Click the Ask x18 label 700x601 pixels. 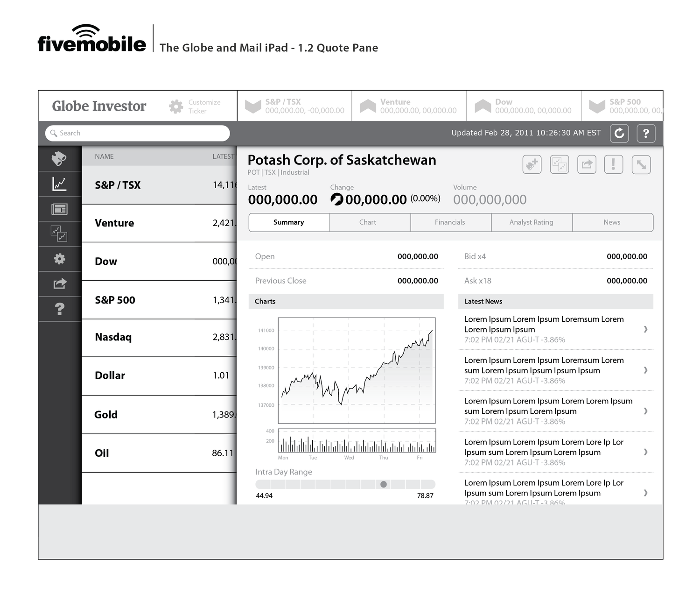(x=477, y=281)
